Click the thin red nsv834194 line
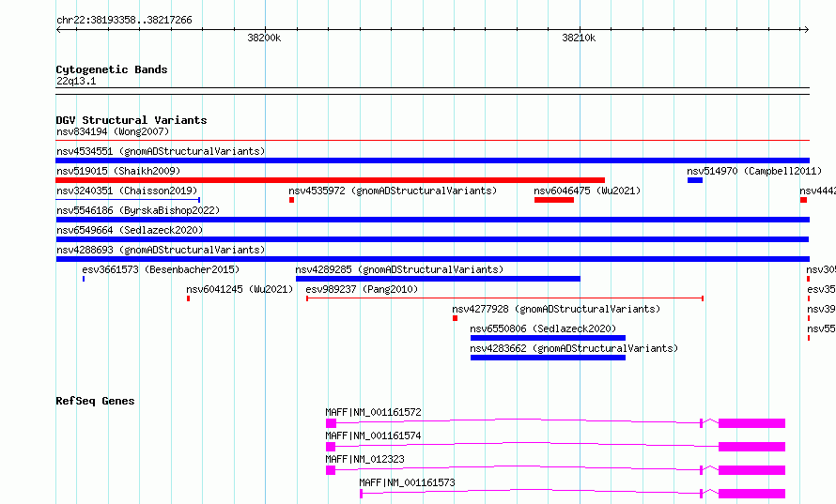The image size is (836, 504). pos(432,141)
